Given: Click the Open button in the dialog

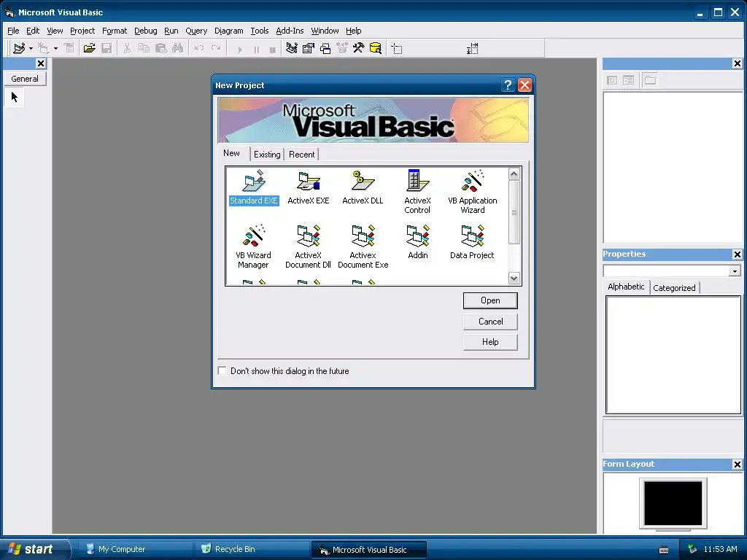Looking at the screenshot, I should [490, 300].
